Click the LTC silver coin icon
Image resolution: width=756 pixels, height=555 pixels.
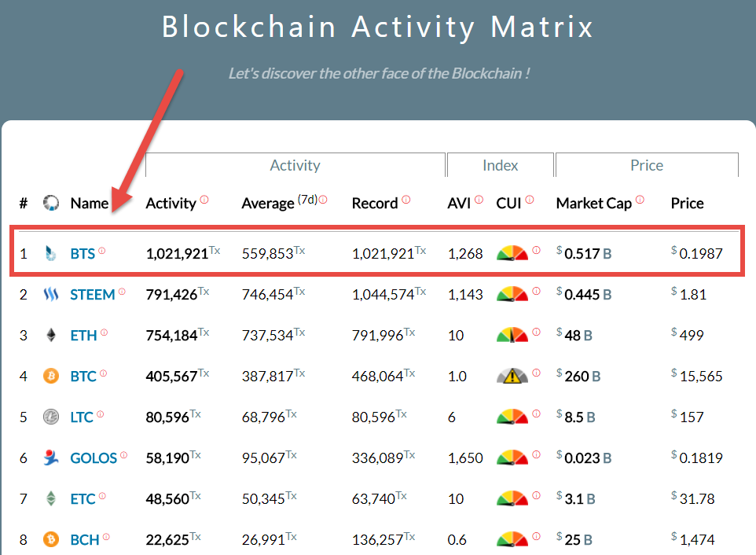pyautogui.click(x=50, y=416)
